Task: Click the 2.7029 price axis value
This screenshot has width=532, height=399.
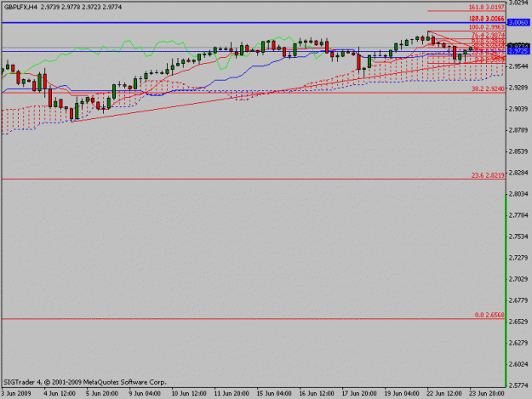Action: [x=518, y=279]
